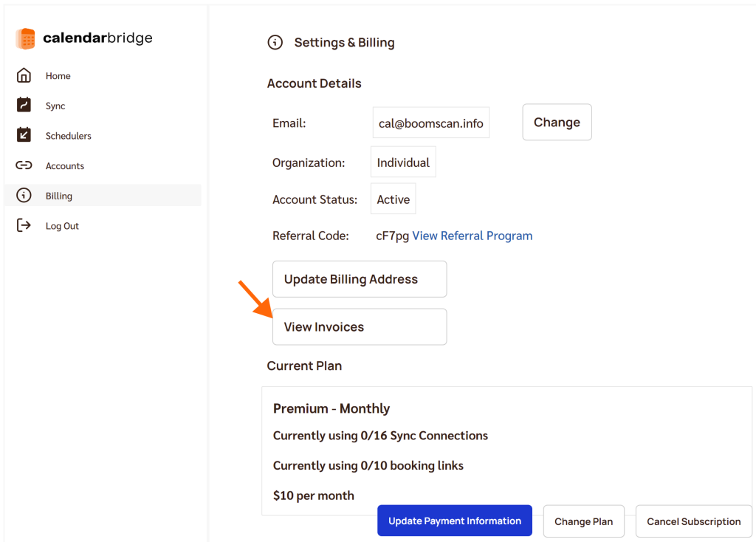Click the $10 per month price text
Image resolution: width=756 pixels, height=542 pixels.
click(313, 495)
